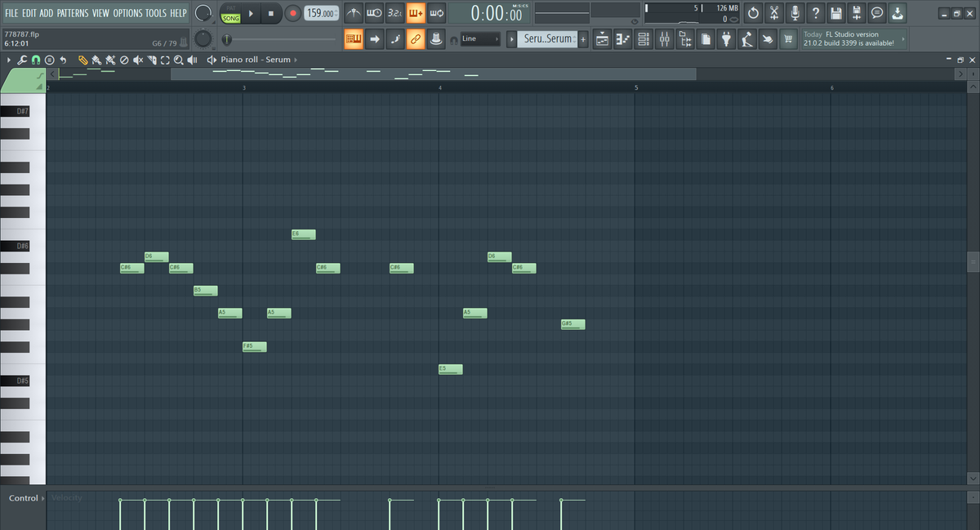The width and height of the screenshot is (980, 530).
Task: Click the Play button
Action: point(251,13)
